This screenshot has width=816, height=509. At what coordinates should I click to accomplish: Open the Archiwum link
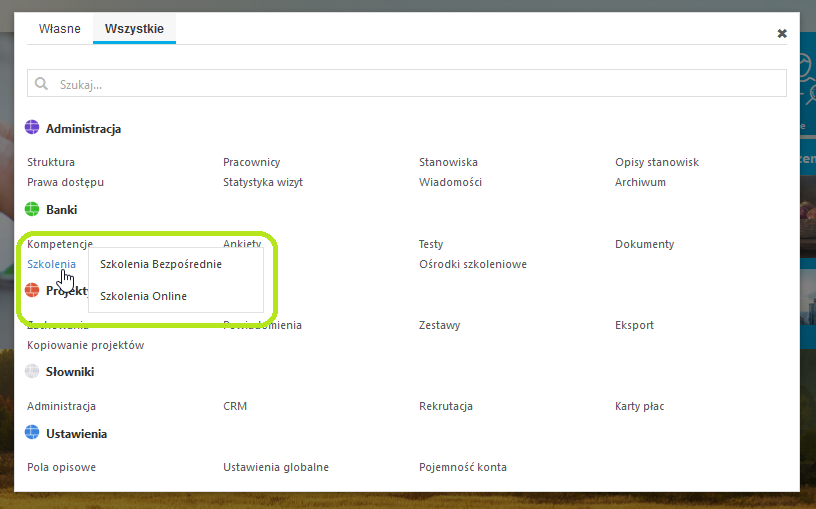pyautogui.click(x=640, y=182)
